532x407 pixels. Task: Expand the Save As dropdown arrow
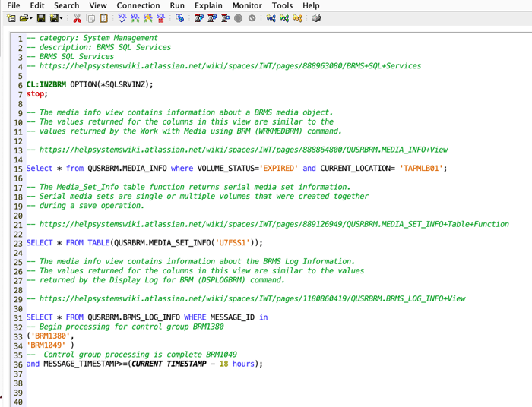coord(62,18)
